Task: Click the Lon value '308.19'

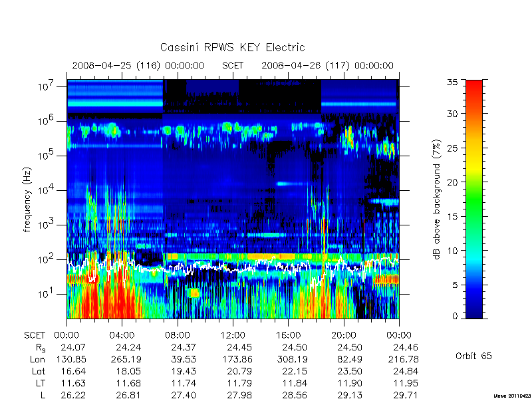Action: click(x=293, y=359)
